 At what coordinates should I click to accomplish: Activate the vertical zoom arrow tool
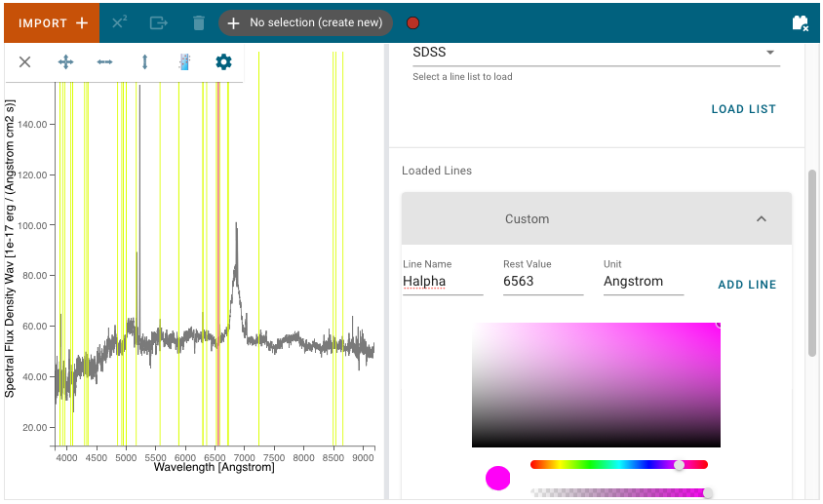145,62
